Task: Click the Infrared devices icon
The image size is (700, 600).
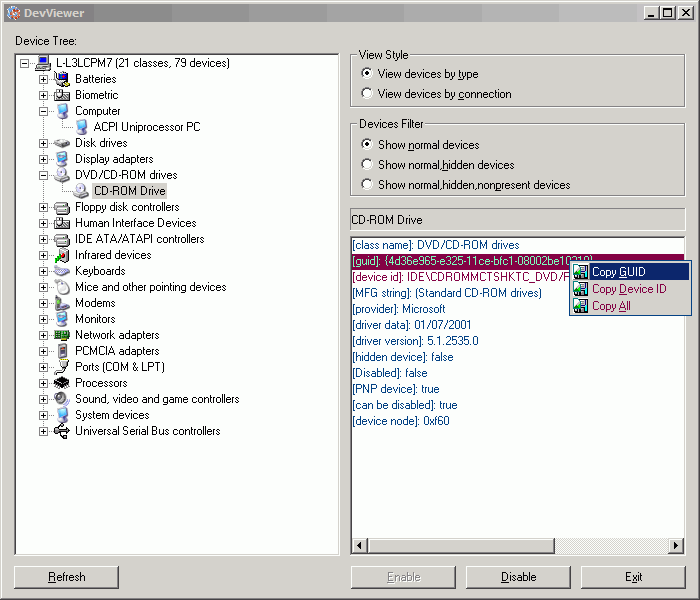Action: [62, 255]
